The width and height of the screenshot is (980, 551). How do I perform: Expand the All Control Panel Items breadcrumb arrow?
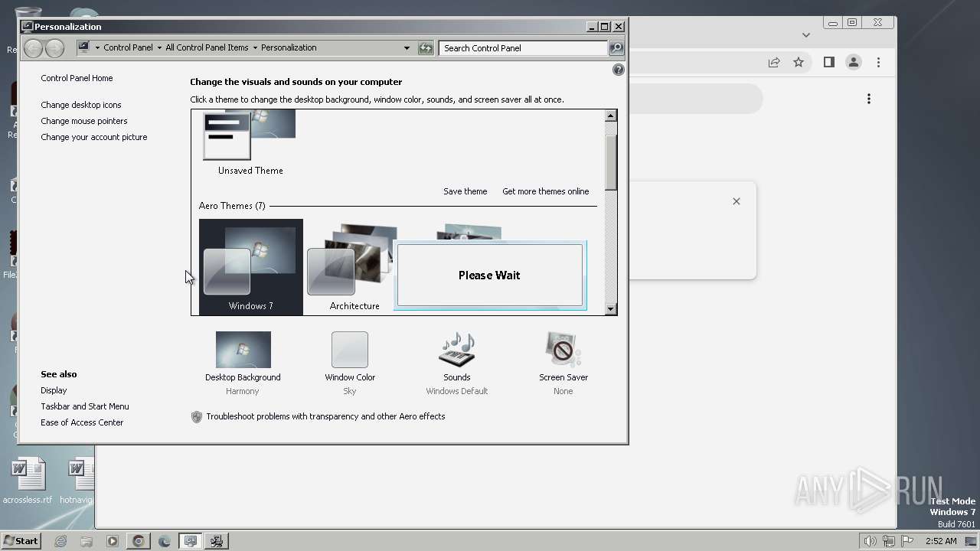tap(255, 47)
